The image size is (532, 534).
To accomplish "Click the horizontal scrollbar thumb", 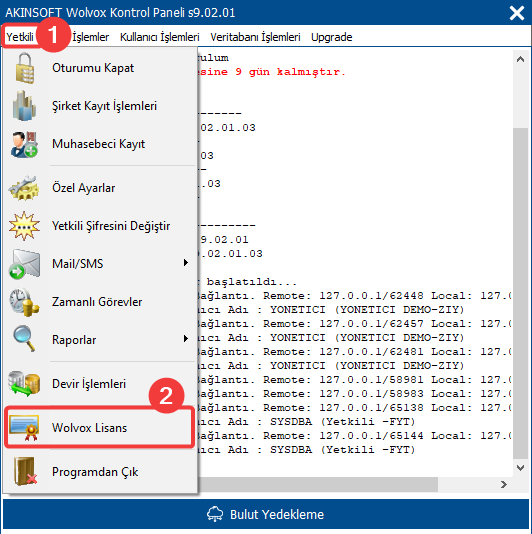I will coord(317,484).
